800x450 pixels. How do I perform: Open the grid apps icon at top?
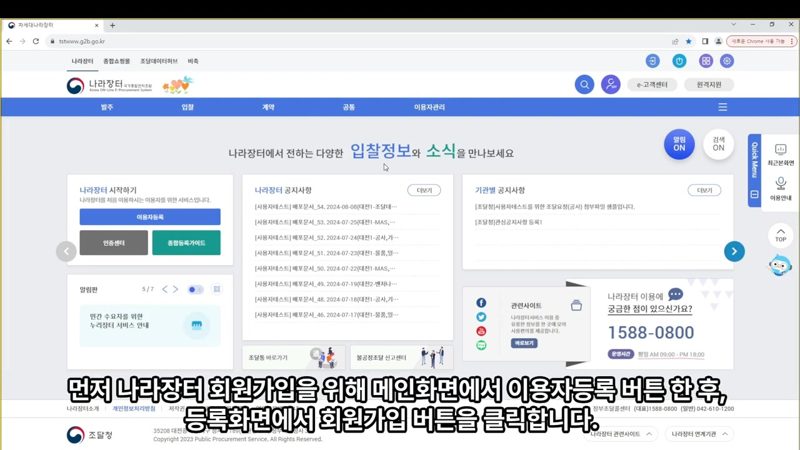[706, 61]
